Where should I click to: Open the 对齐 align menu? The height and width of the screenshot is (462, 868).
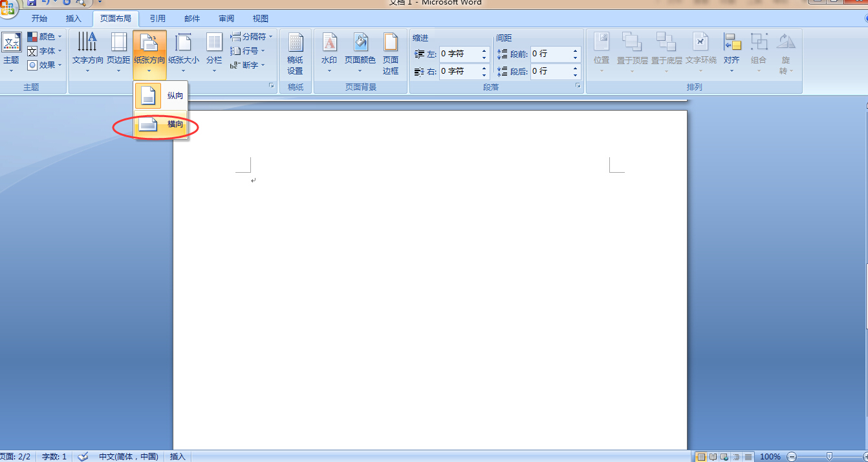pyautogui.click(x=732, y=52)
